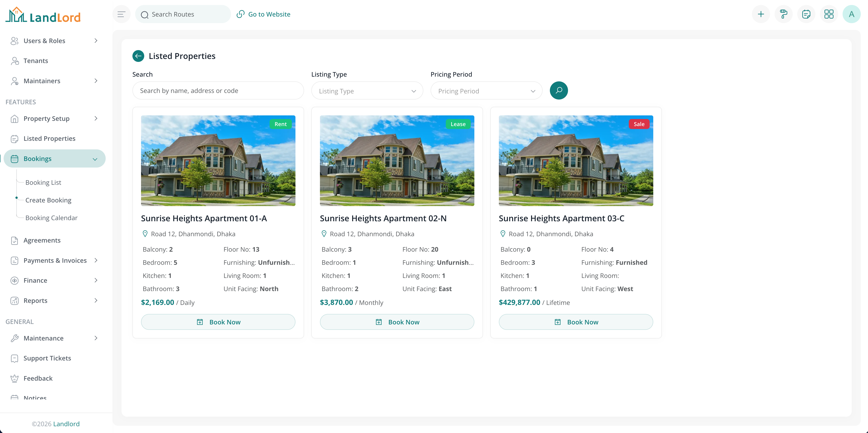Open the Listing Type dropdown
This screenshot has width=868, height=433.
pyautogui.click(x=367, y=91)
